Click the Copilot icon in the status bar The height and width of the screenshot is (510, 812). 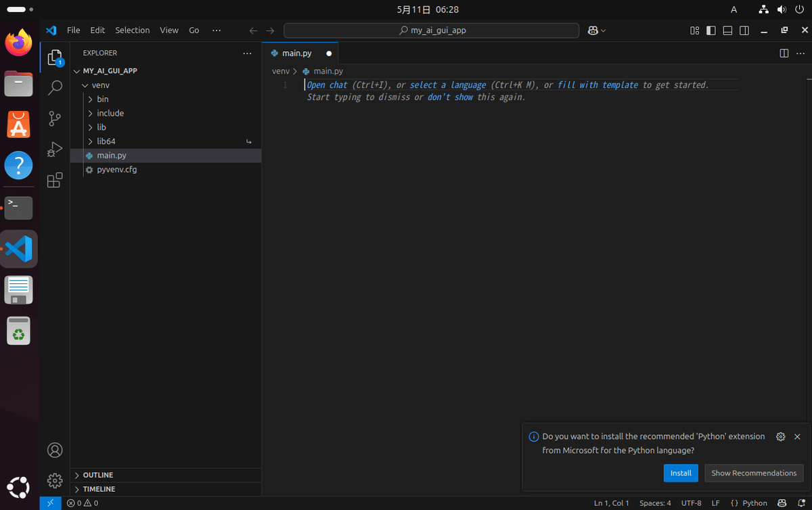click(782, 503)
